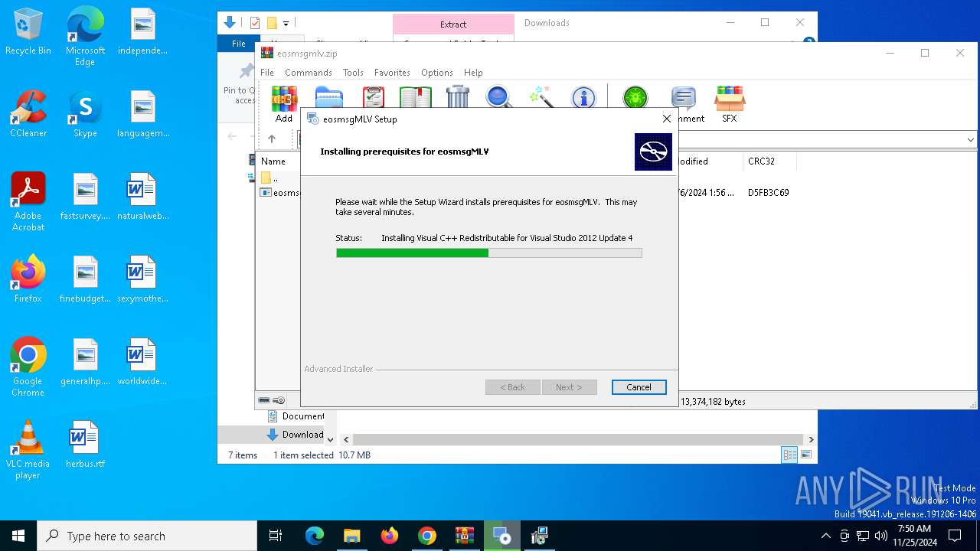This screenshot has width=980, height=551.
Task: Click the Windows Start button
Action: 18,536
